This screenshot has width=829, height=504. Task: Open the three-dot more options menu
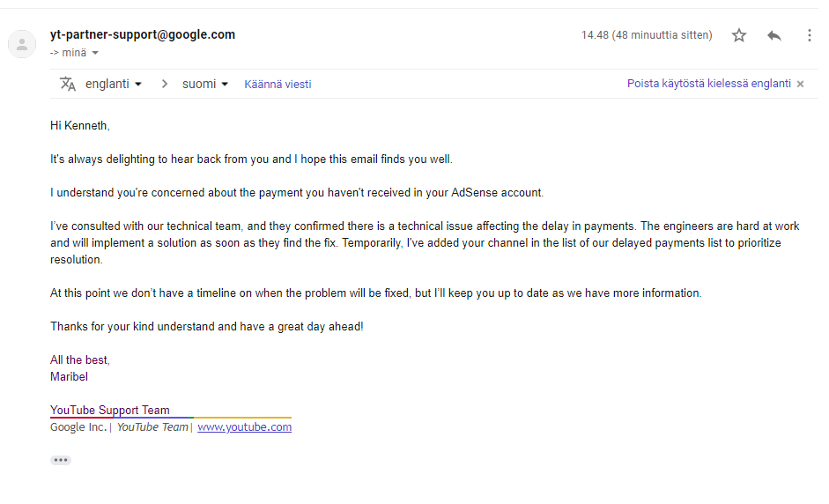[x=809, y=35]
